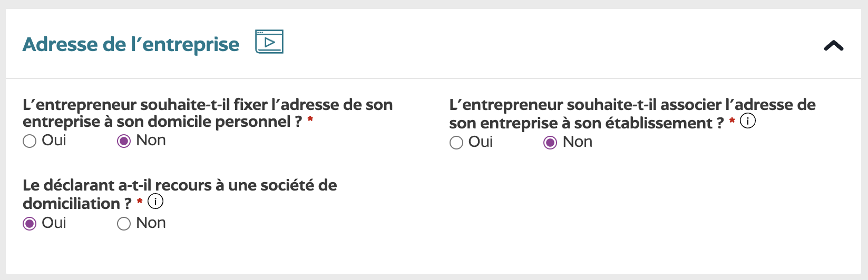Image resolution: width=868 pixels, height=280 pixels.
Task: Click the société de domiciliation question text
Action: [x=180, y=194]
